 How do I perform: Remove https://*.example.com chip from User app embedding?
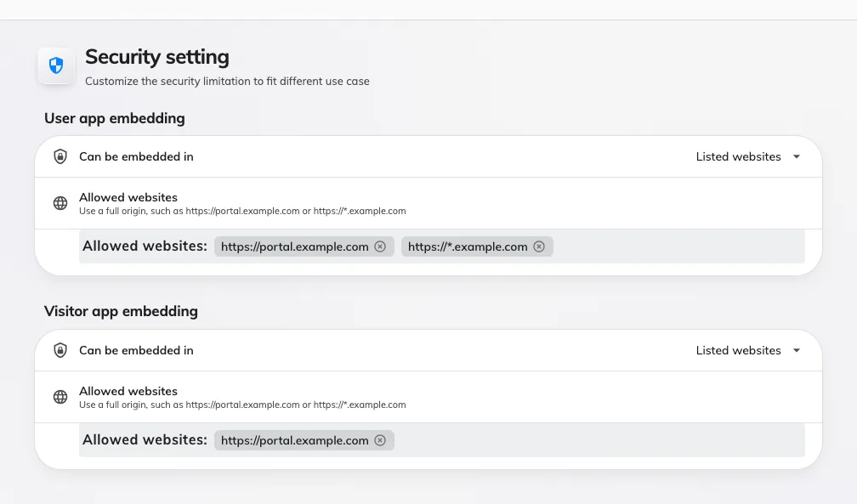coord(539,246)
